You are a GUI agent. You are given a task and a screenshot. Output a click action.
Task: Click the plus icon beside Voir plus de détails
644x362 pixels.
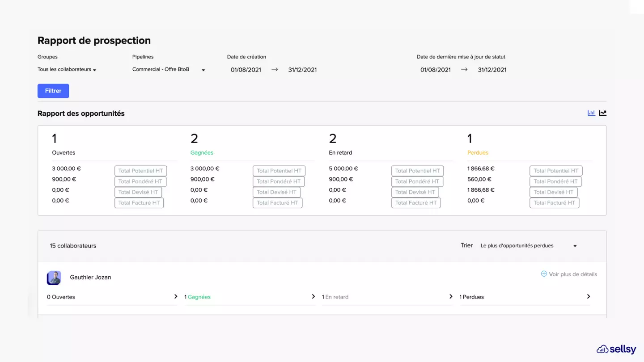point(544,274)
